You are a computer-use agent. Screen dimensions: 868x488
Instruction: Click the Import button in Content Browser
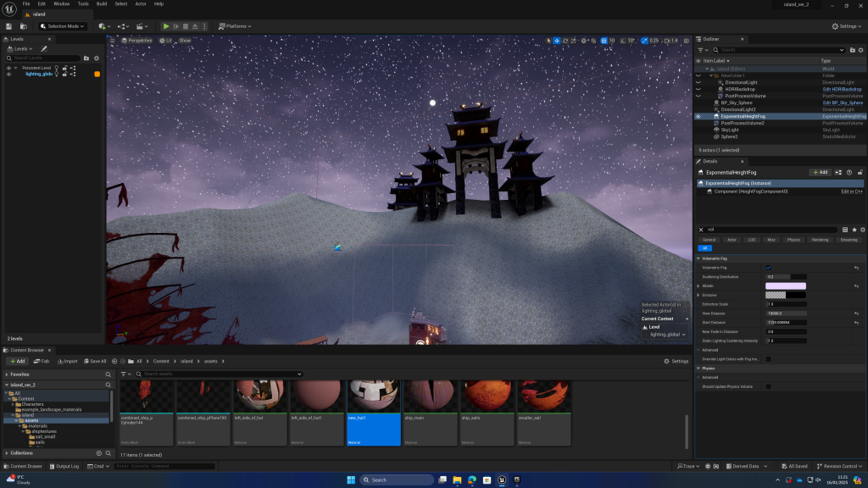coord(68,361)
